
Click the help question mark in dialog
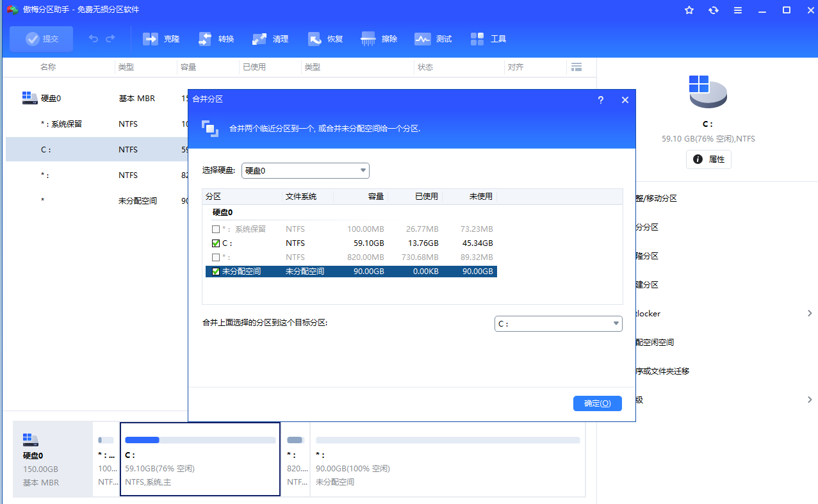pos(600,100)
